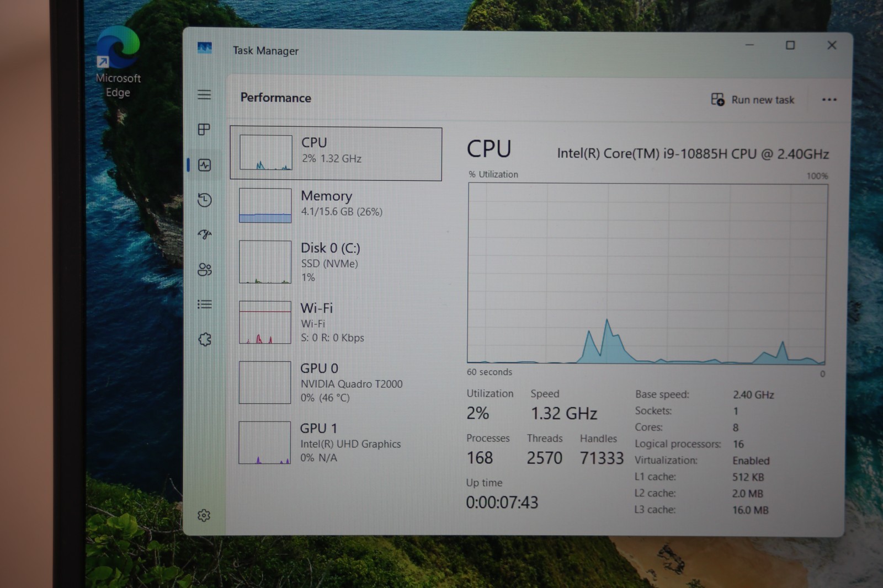Select the Wi-Fi performance item
The height and width of the screenshot is (588, 883).
336,322
